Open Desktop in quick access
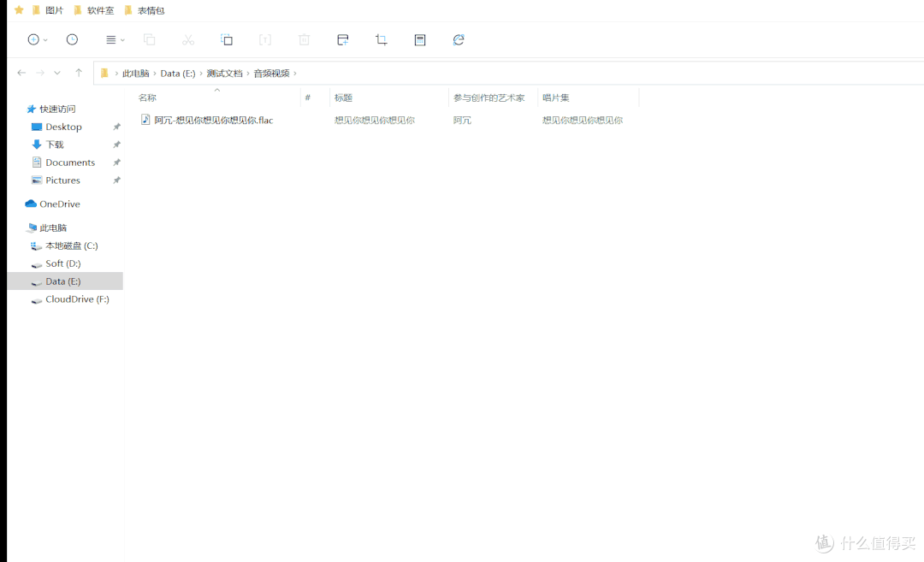Viewport: 924px width, 562px height. 63,127
